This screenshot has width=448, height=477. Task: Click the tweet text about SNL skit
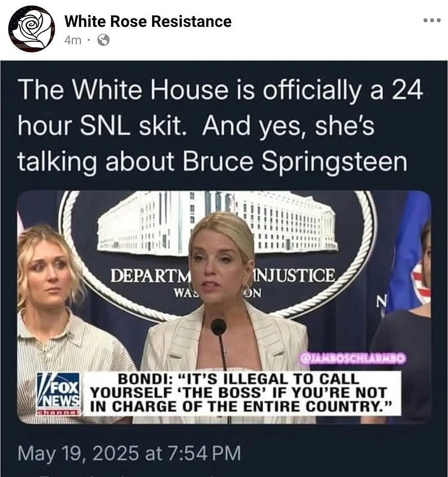tap(220, 125)
